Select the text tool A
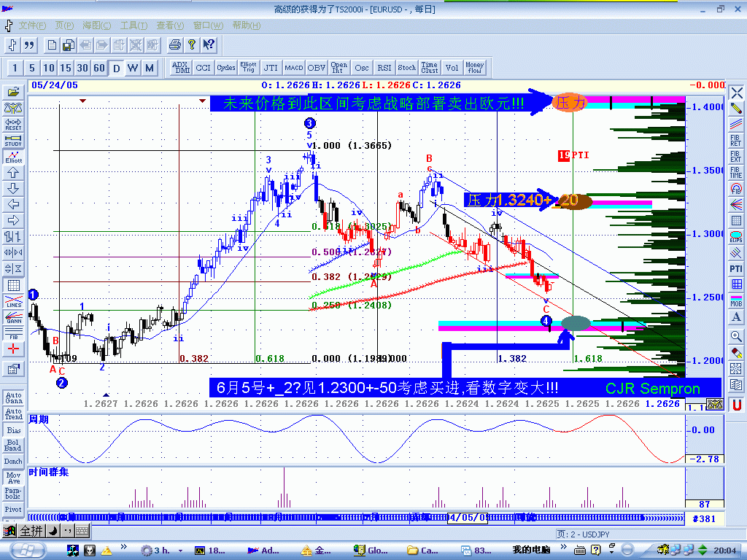747x560 pixels. [736, 317]
